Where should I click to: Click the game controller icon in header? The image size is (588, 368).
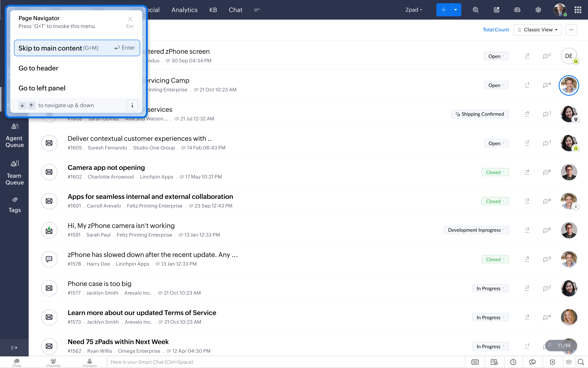pos(517,10)
